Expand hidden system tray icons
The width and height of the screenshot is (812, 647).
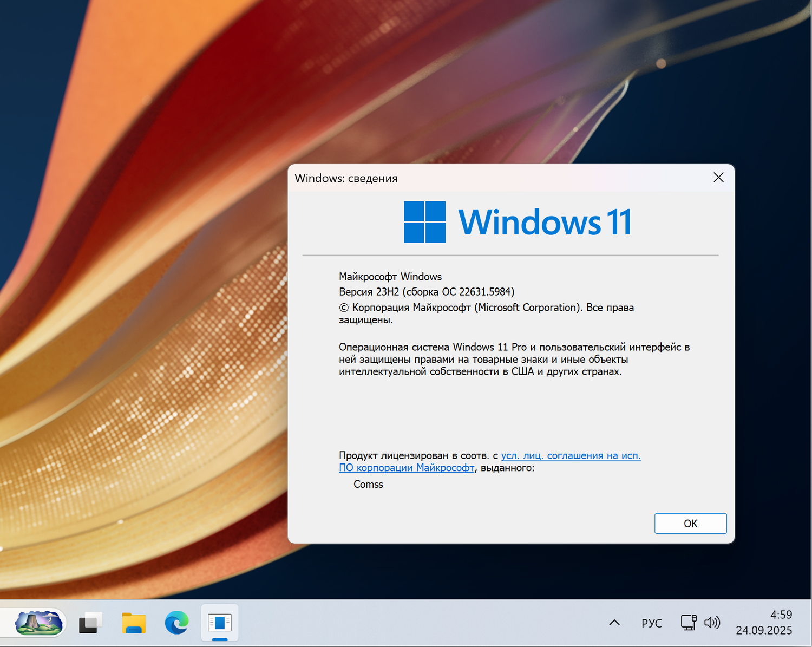pos(614,623)
